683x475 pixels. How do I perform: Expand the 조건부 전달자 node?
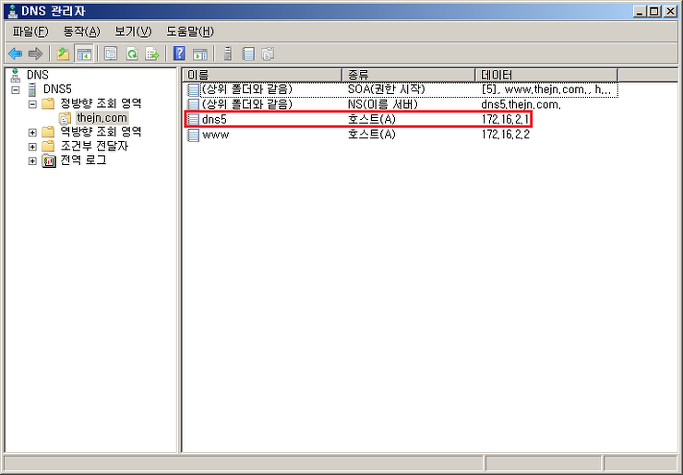pyautogui.click(x=32, y=147)
